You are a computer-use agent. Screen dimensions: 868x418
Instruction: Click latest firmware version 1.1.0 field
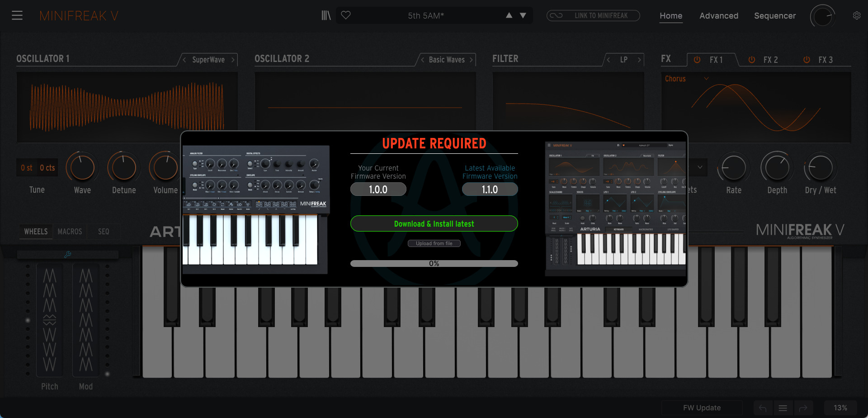[x=490, y=190]
